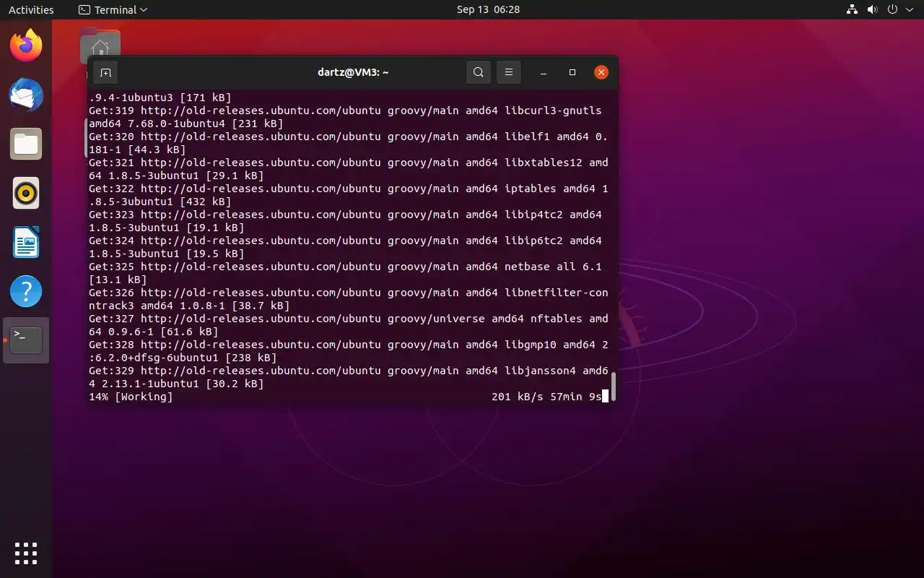924x578 pixels.
Task: Open the Terminal app menu in top bar
Action: pos(113,9)
